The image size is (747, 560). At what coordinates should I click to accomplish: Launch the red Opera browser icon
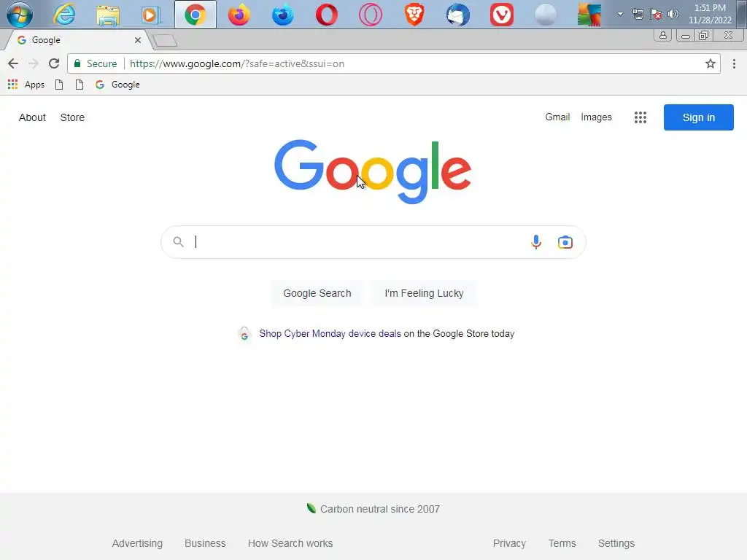click(x=327, y=15)
